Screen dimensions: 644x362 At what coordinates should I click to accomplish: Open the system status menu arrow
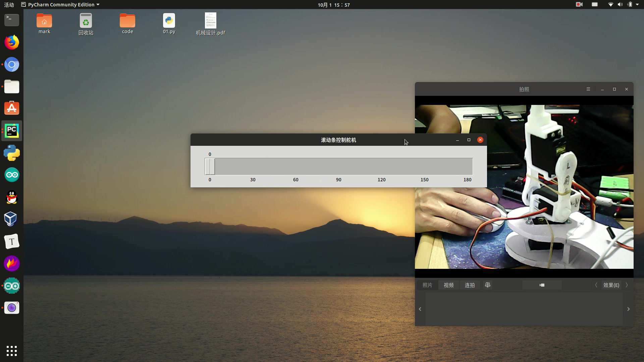[637, 5]
